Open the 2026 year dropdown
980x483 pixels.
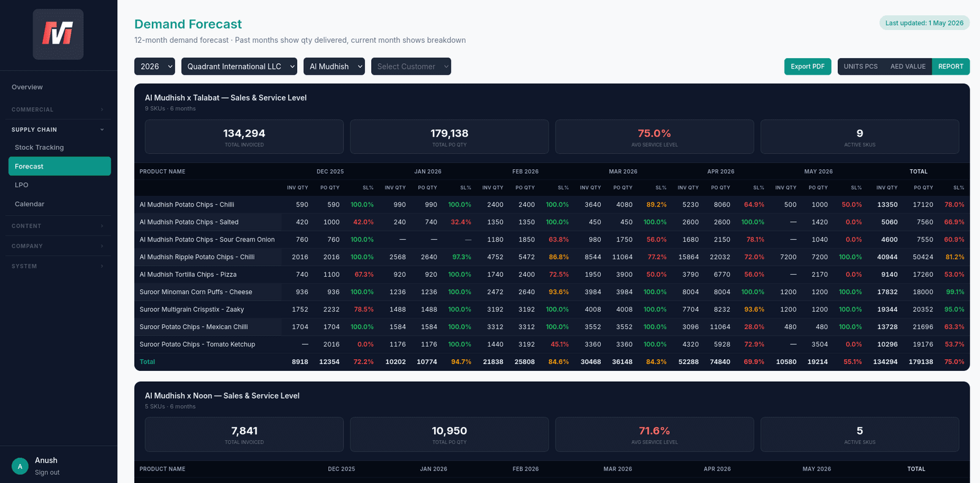click(154, 66)
